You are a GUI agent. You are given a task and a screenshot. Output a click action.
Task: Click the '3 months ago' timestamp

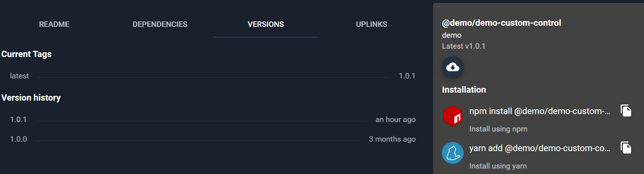click(x=392, y=139)
